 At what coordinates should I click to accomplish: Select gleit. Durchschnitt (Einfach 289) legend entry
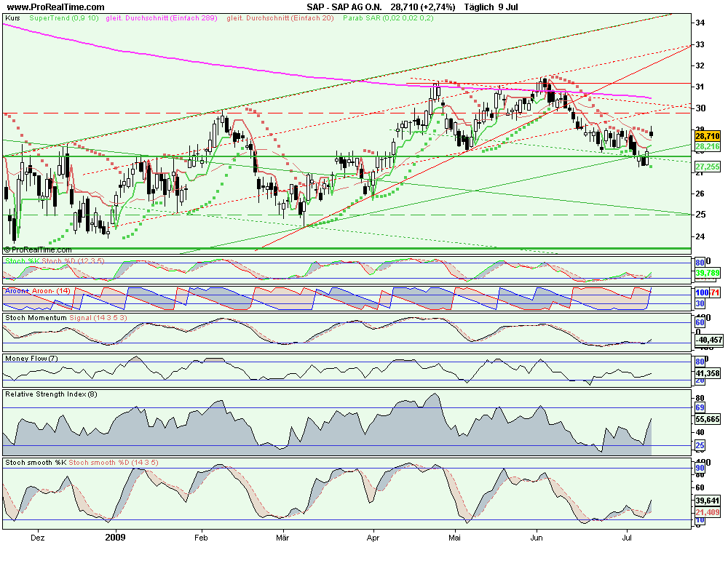tap(162, 18)
